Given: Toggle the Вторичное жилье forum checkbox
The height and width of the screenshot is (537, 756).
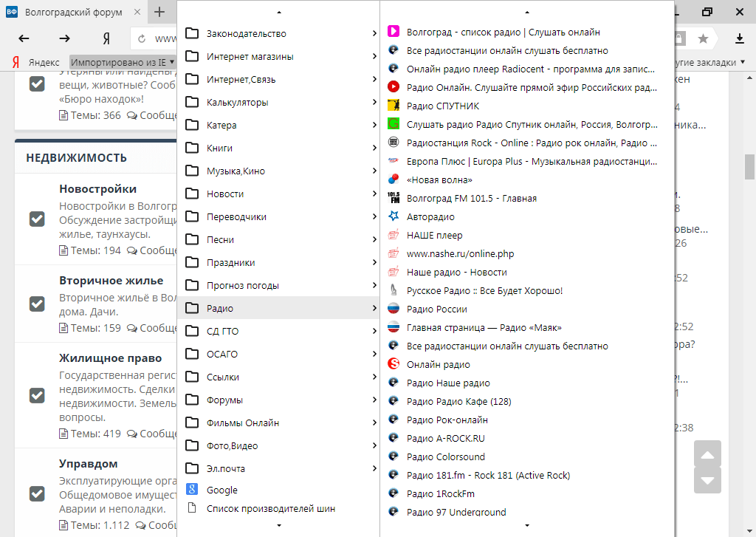Looking at the screenshot, I should [x=37, y=304].
